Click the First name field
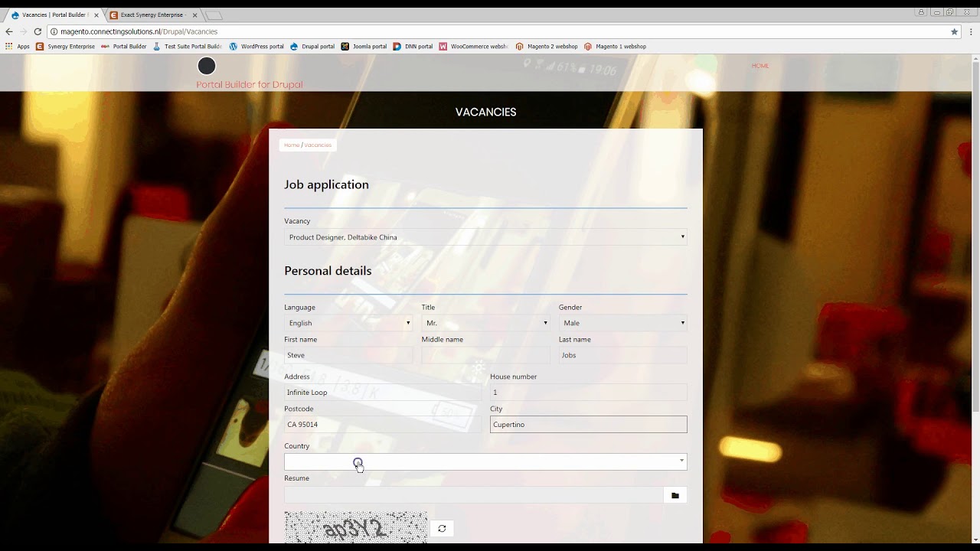Screen dimensions: 980x551 click(348, 355)
